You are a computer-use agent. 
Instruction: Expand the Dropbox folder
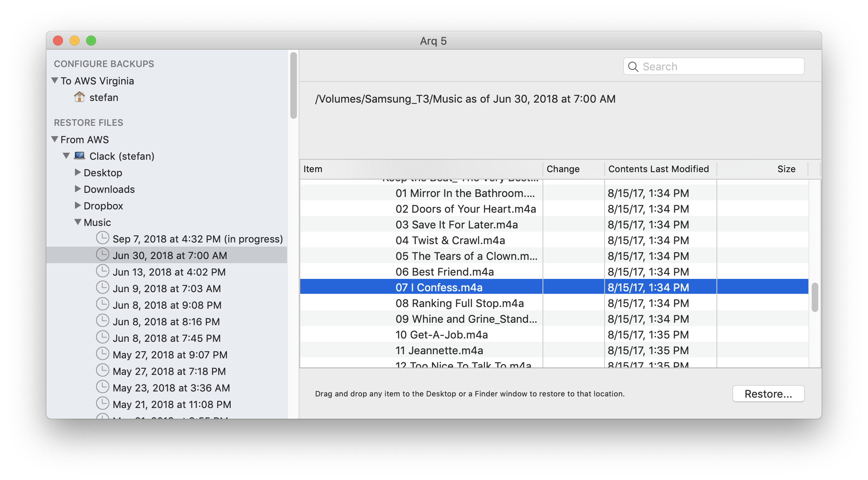tap(77, 206)
